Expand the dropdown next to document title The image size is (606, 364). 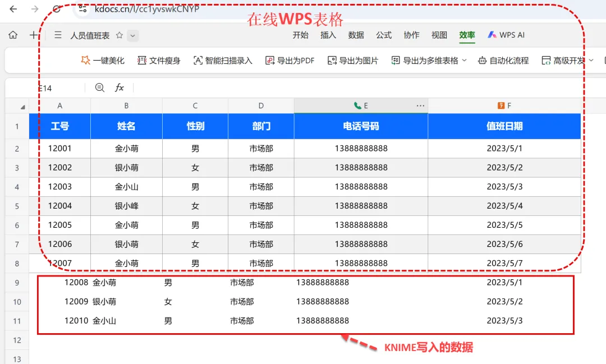132,35
